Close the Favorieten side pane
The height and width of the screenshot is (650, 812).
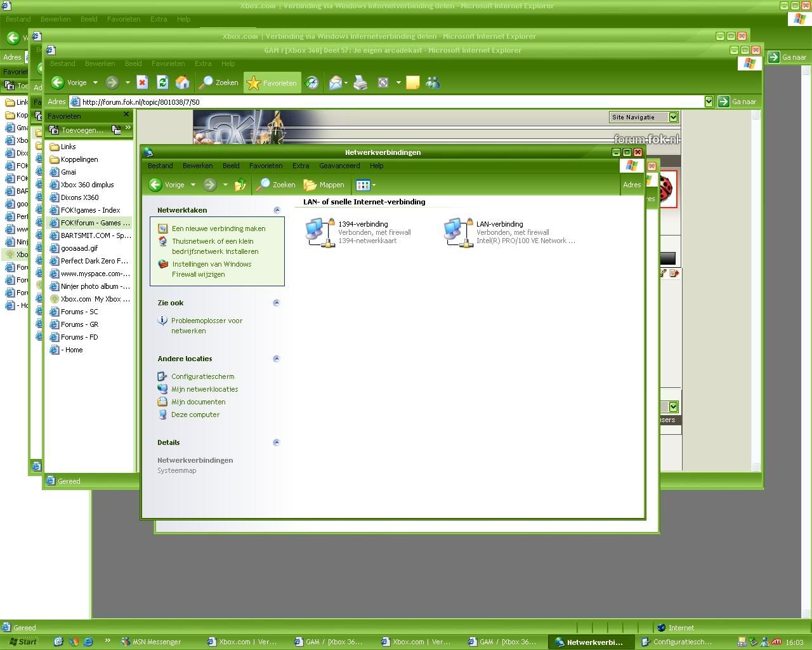point(126,115)
